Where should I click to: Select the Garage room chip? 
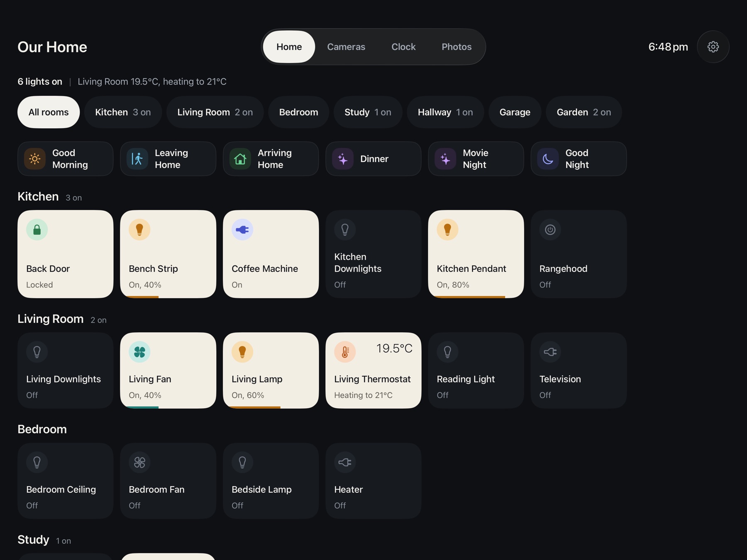(515, 112)
